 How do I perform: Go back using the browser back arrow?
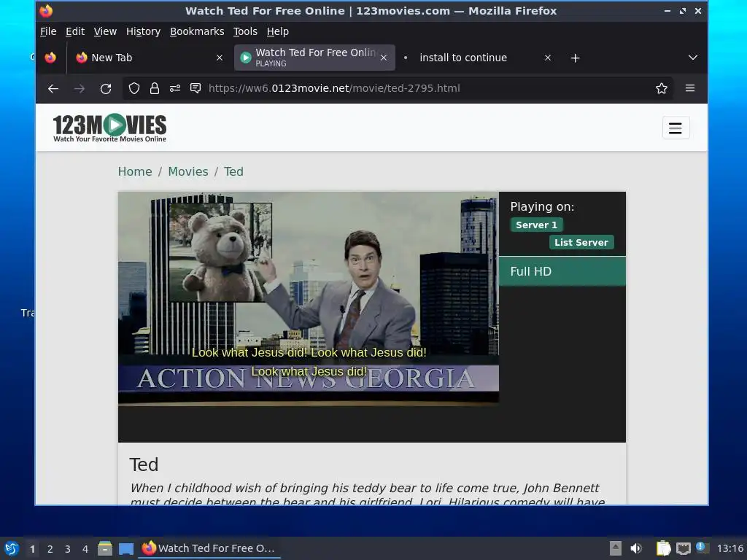53,88
